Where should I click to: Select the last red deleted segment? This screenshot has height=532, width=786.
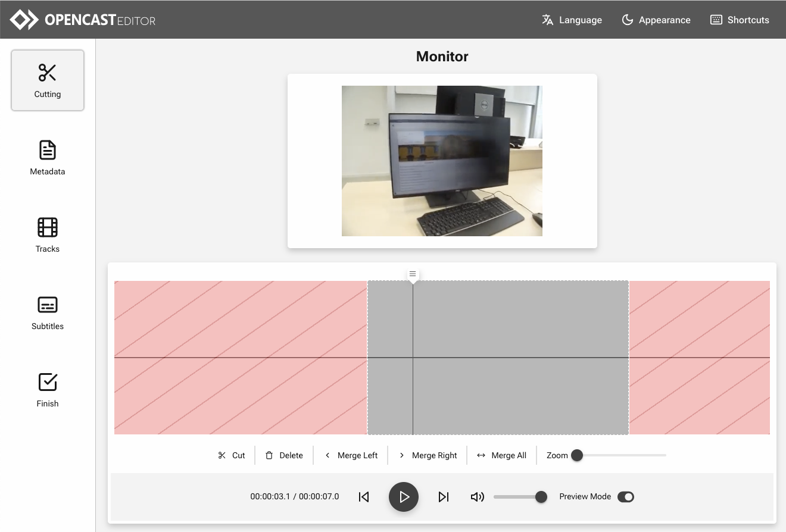pos(700,357)
